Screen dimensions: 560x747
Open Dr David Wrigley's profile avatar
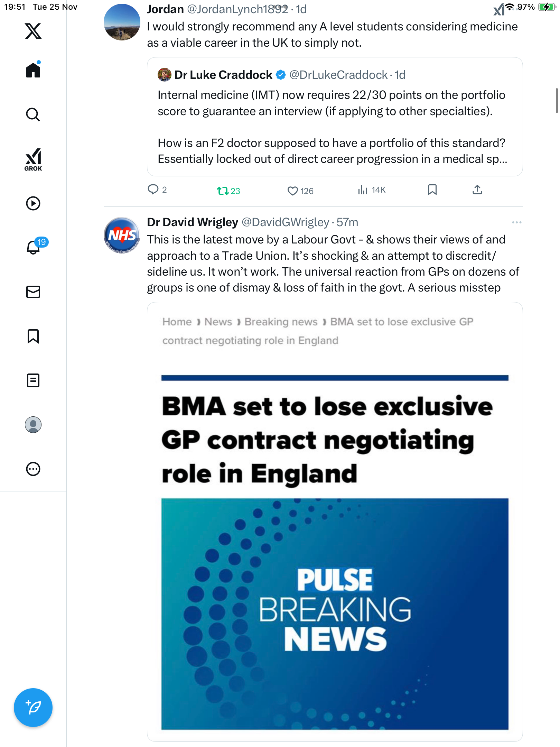tap(122, 235)
